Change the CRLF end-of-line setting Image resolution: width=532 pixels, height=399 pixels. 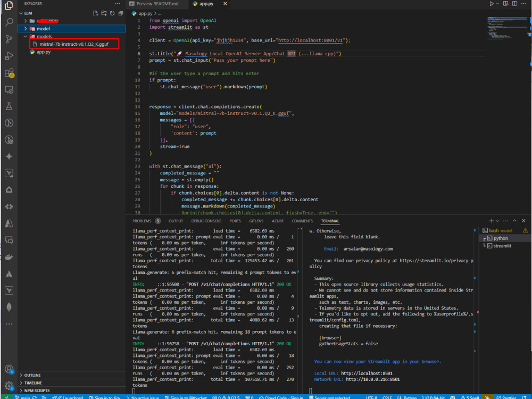[387, 397]
